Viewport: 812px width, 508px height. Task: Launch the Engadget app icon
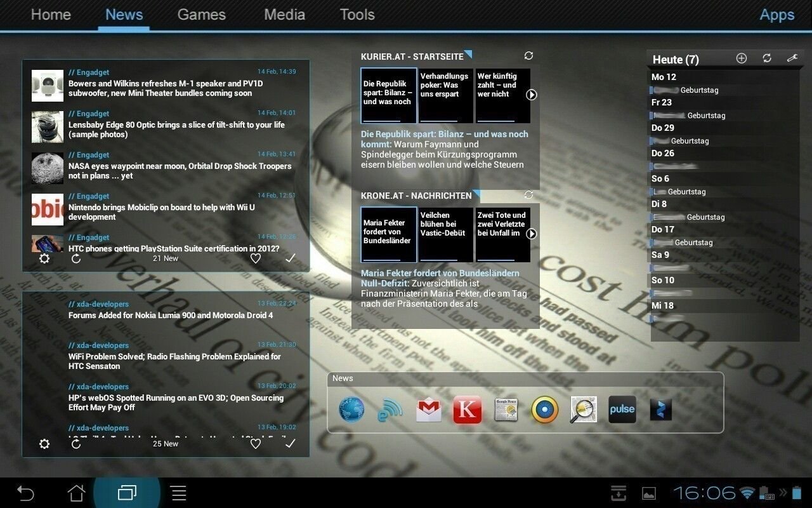[390, 410]
